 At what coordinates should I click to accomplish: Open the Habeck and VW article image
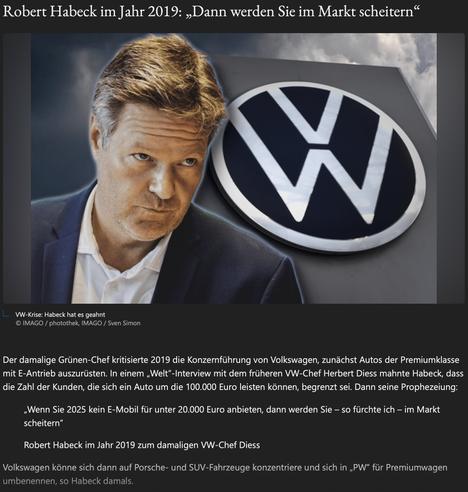pyautogui.click(x=234, y=168)
